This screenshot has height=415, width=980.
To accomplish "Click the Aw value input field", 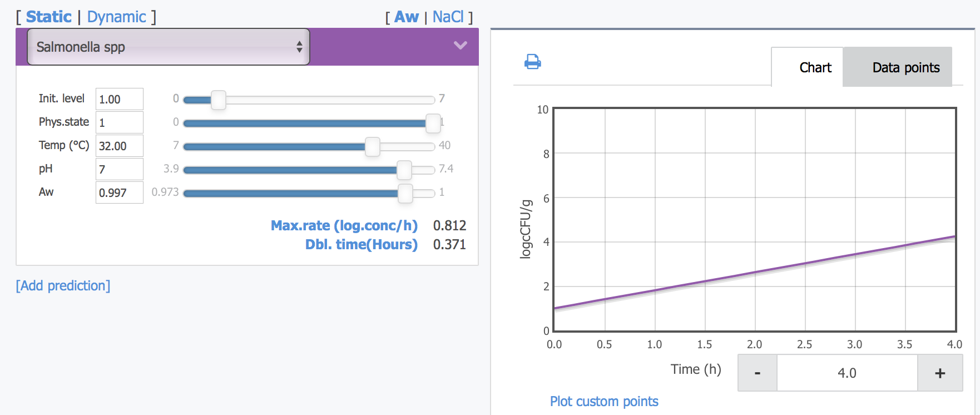I will [119, 192].
